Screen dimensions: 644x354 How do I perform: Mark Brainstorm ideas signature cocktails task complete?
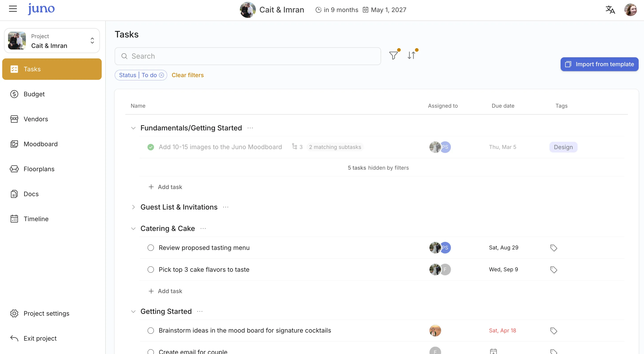[151, 331]
